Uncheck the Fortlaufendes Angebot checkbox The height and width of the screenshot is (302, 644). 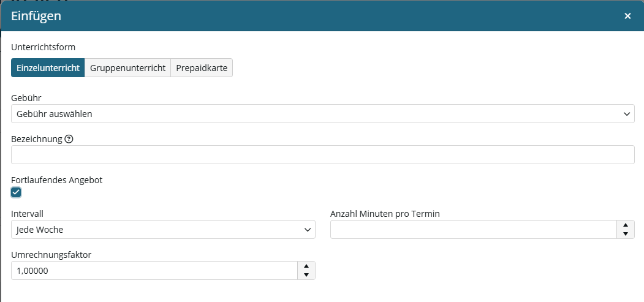click(x=16, y=192)
